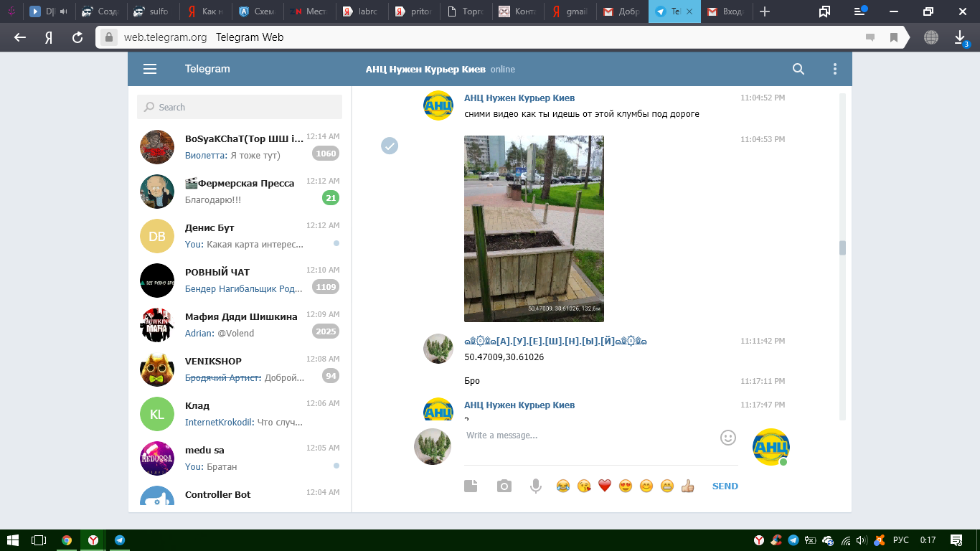Switch to the gmail browser tab
The width and height of the screenshot is (980, 551).
coord(570,11)
